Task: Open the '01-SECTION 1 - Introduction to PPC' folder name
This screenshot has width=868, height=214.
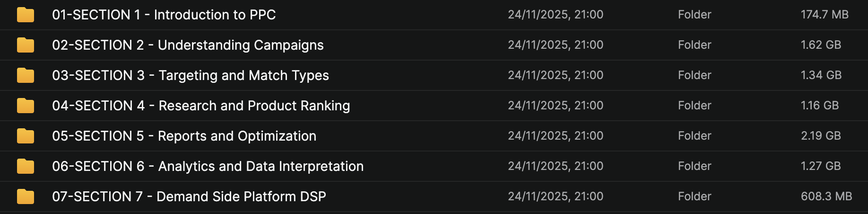Action: point(164,15)
